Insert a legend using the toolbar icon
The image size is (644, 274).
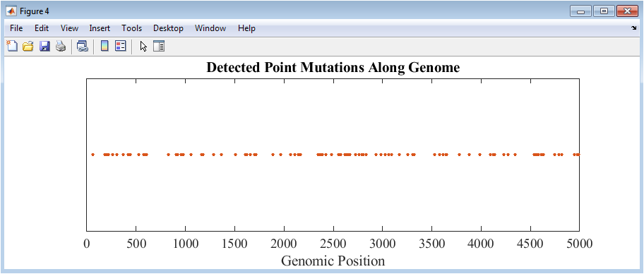point(120,46)
